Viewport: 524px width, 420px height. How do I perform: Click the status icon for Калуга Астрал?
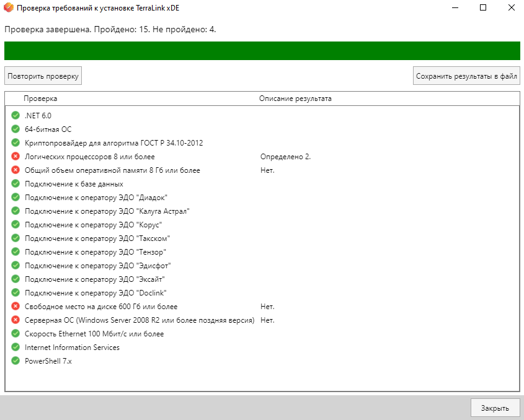tap(16, 211)
